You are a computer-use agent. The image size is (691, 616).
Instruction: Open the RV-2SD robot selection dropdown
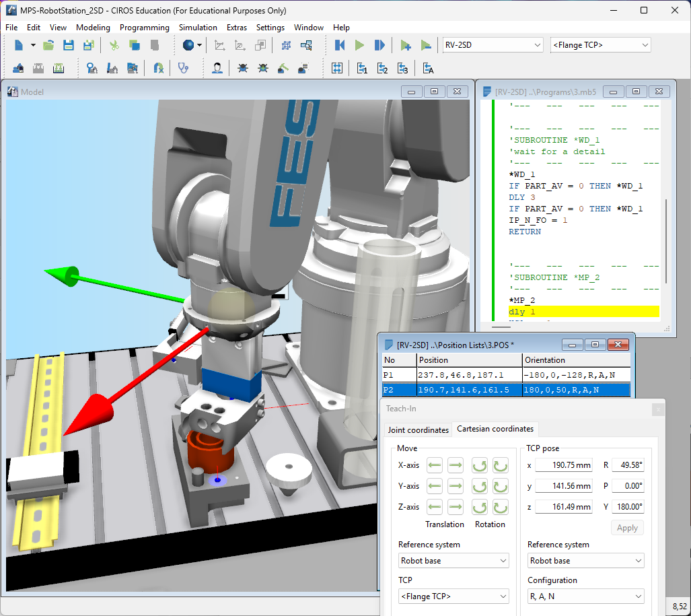(493, 45)
